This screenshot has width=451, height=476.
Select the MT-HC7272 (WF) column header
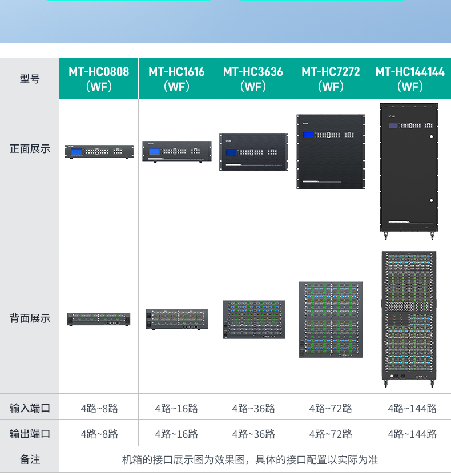(331, 79)
